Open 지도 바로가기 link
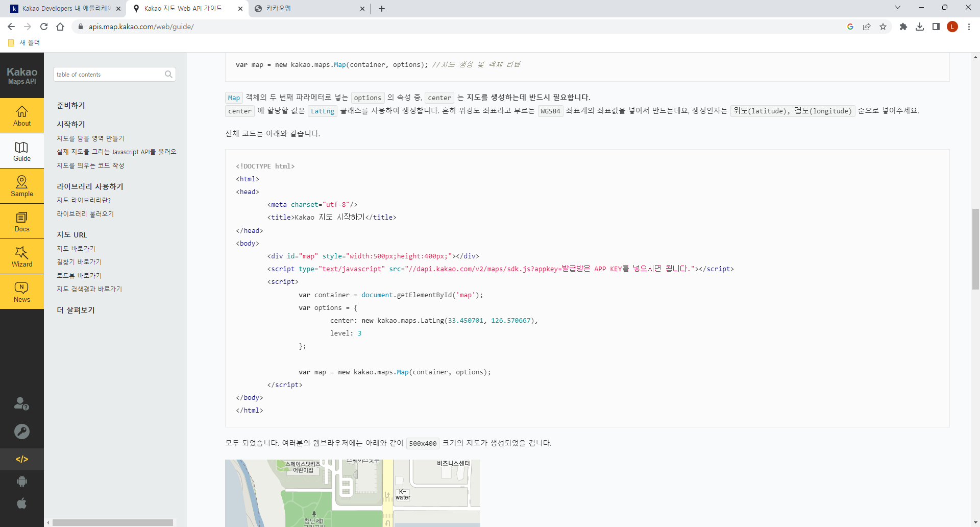980x527 pixels. pos(76,249)
